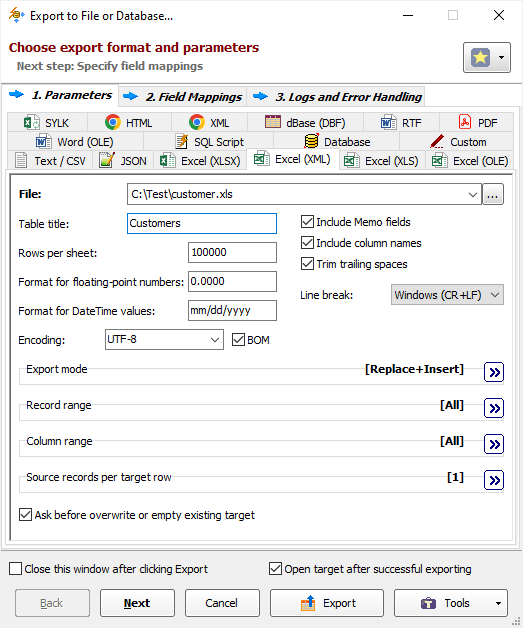Choose the SQL Script format icon
This screenshot has height=628, width=523.
[182, 141]
